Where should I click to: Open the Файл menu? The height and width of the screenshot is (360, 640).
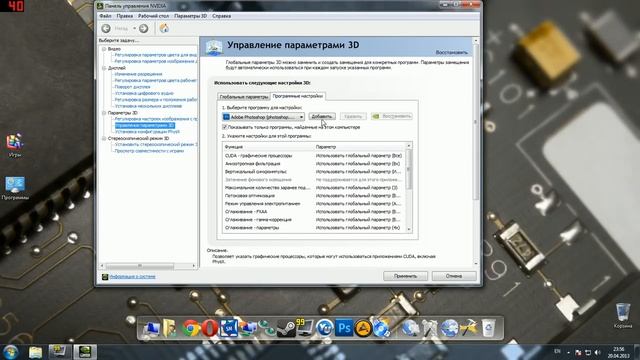click(105, 16)
